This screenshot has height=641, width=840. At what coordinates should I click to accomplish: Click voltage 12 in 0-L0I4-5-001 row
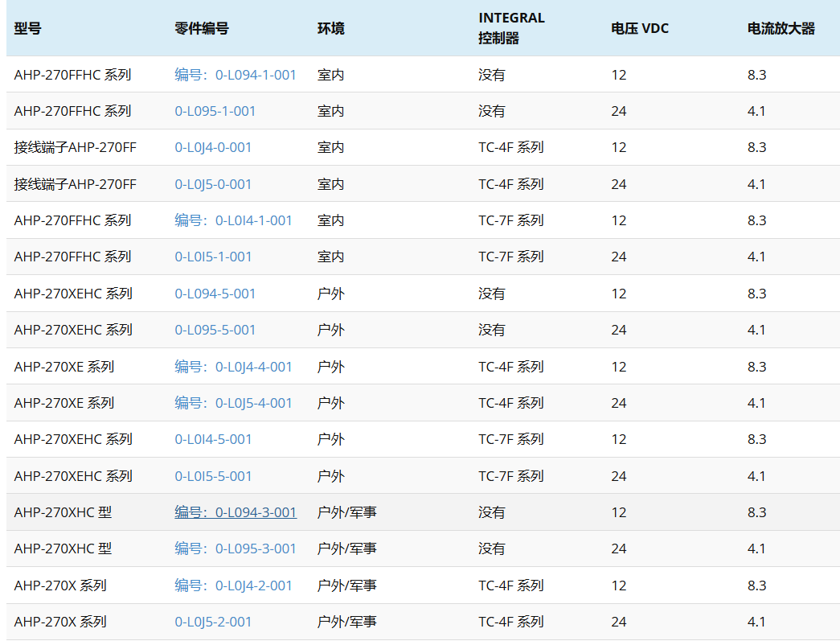[x=619, y=439]
